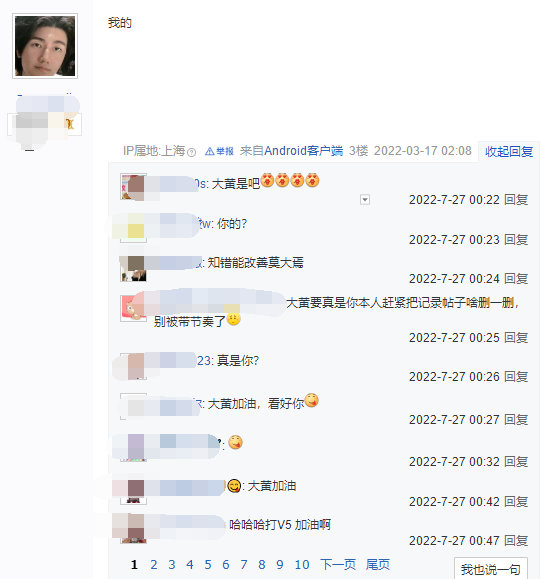Click the IP属地 question mark help icon
543x579 pixels.
tap(191, 152)
